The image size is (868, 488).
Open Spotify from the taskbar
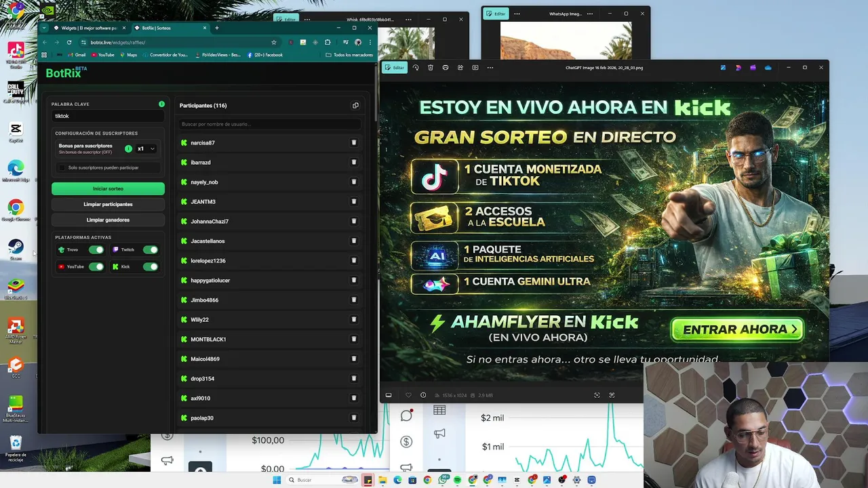457,480
